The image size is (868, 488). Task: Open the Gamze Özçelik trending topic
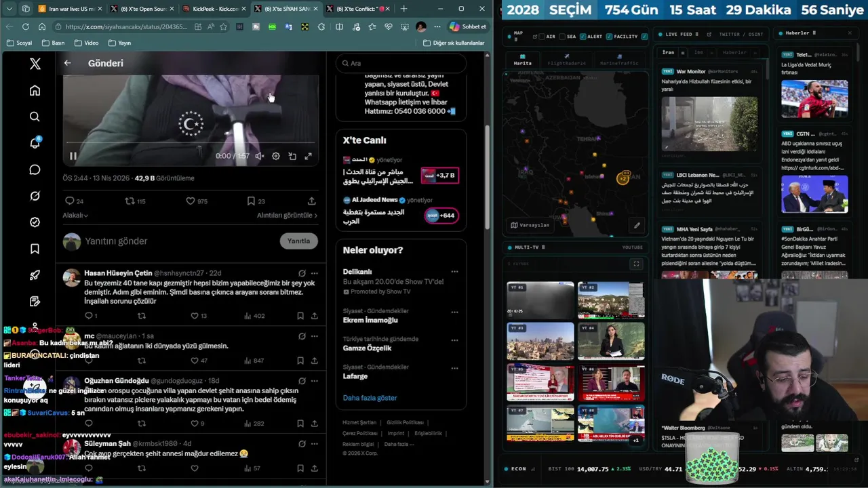click(x=367, y=348)
